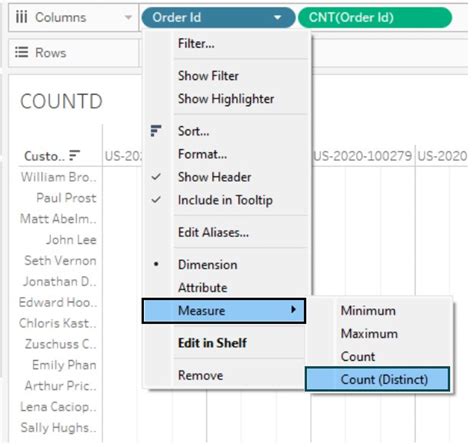The image size is (474, 447).
Task: Select the Dimension radio option
Action: pos(224,265)
